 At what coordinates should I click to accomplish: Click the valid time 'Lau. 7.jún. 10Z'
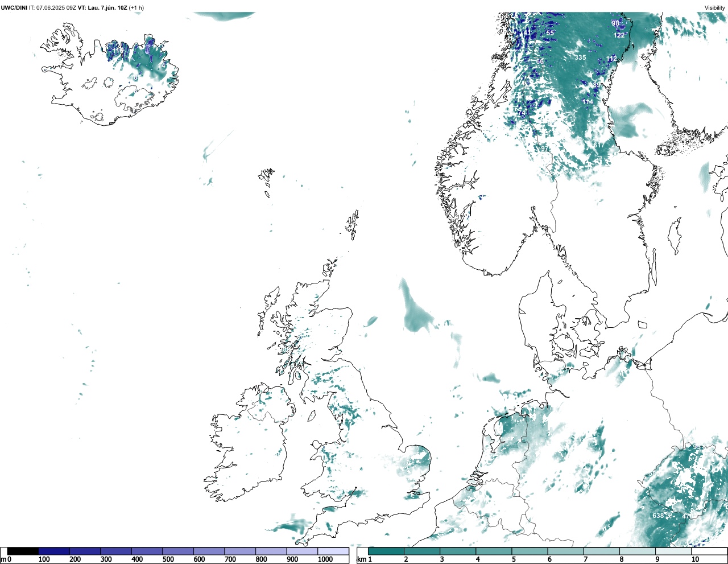pyautogui.click(x=107, y=8)
